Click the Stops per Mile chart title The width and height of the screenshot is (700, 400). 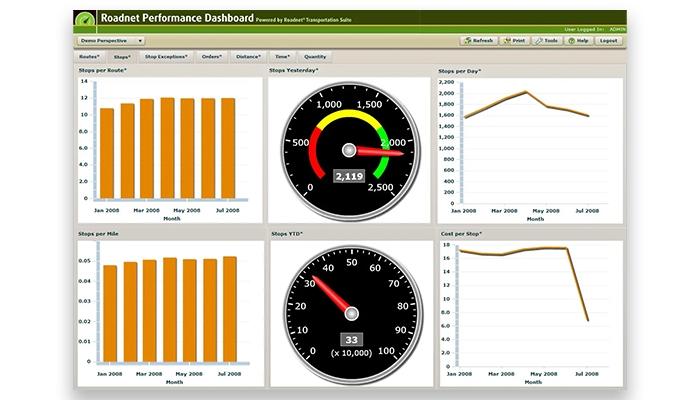point(98,234)
